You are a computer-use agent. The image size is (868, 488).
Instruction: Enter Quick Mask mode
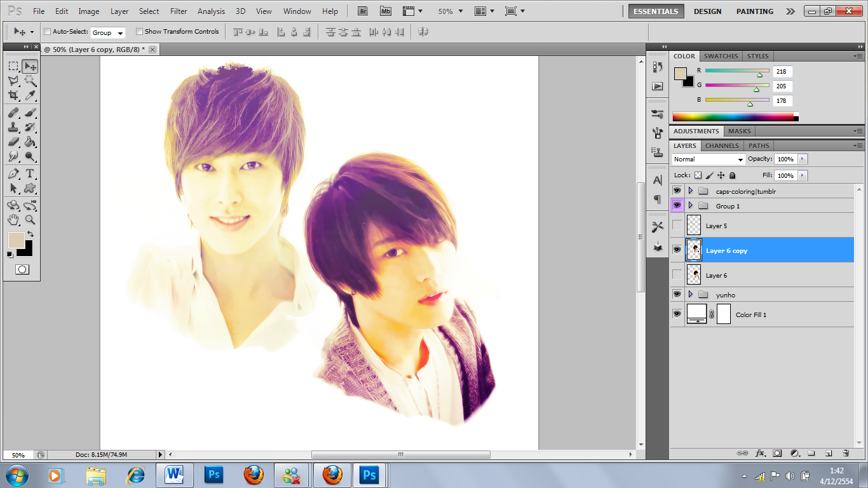coord(22,269)
